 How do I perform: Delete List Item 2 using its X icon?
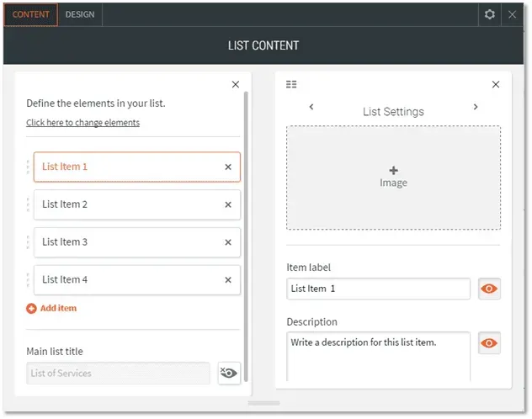(x=228, y=204)
